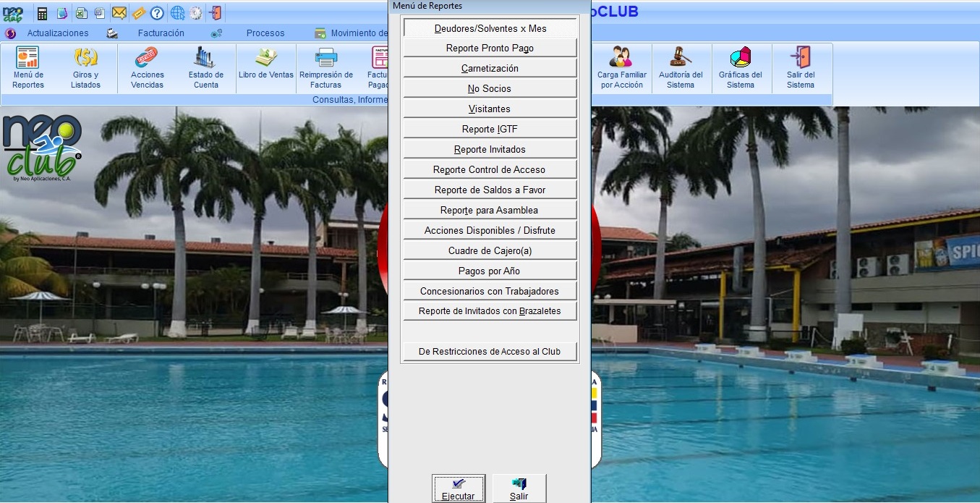Click the neo club logo in top-left corner
The height and width of the screenshot is (503, 980).
[x=14, y=13]
